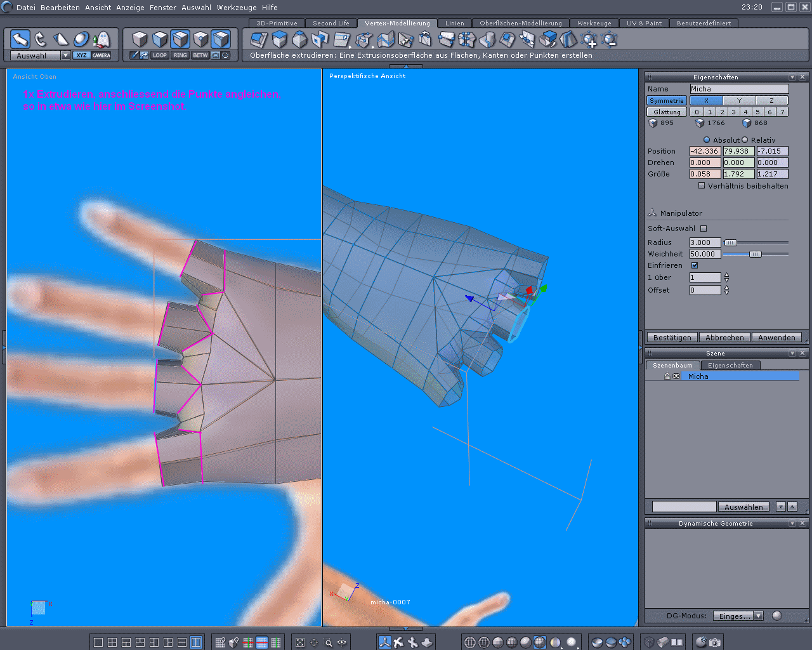Select the Absolut radio button

[707, 140]
